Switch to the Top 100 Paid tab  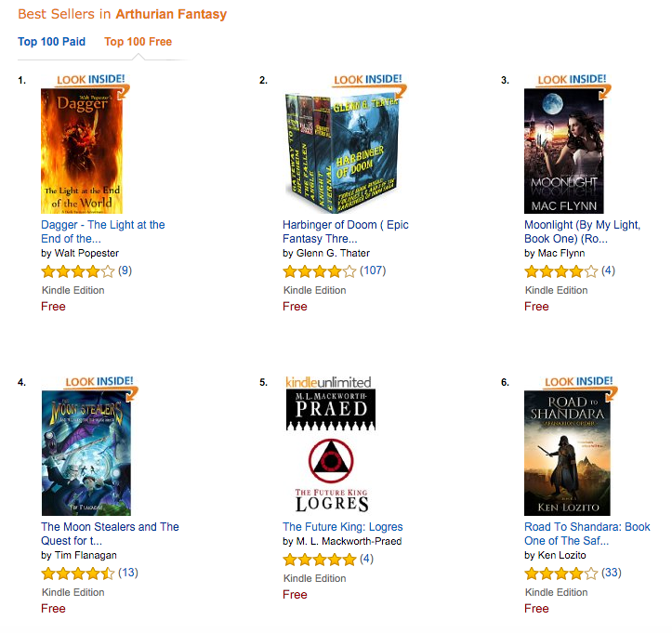[51, 42]
